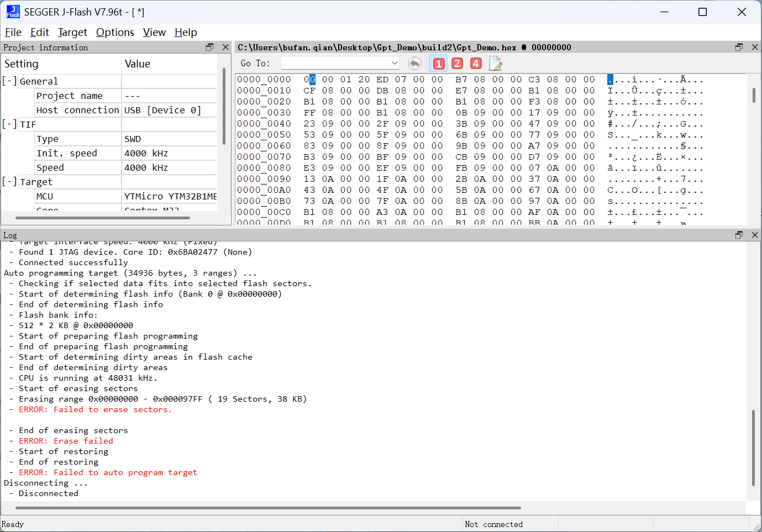Open the Options menu
Image resolution: width=762 pixels, height=532 pixels.
coord(115,33)
